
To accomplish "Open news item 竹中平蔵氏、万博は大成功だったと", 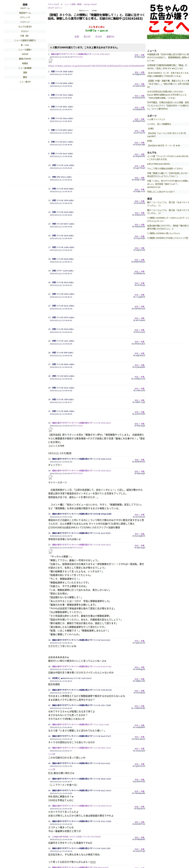I will (168, 105).
